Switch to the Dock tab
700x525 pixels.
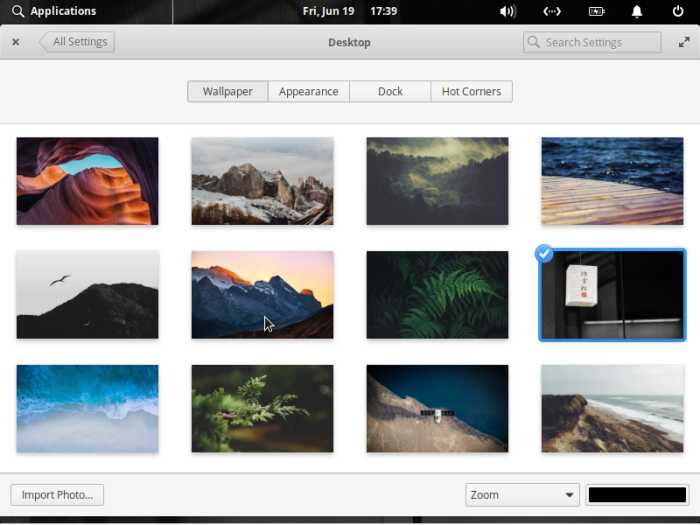coord(390,91)
